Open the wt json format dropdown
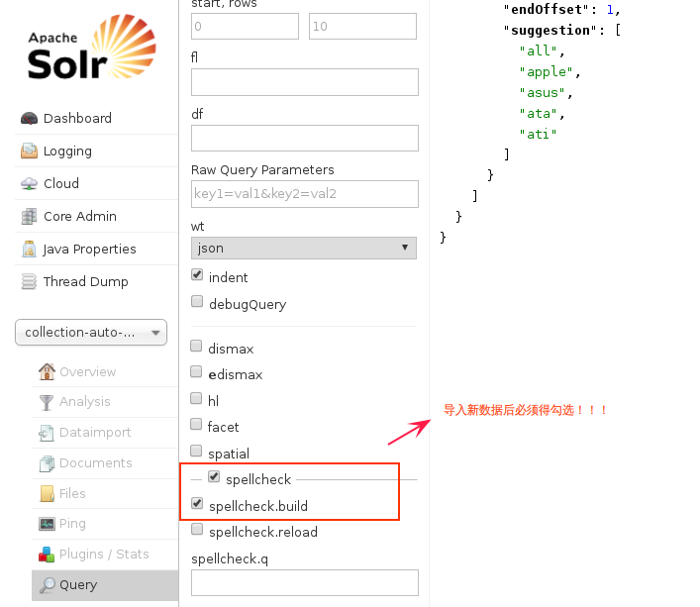The height and width of the screenshot is (607, 700). tap(304, 249)
